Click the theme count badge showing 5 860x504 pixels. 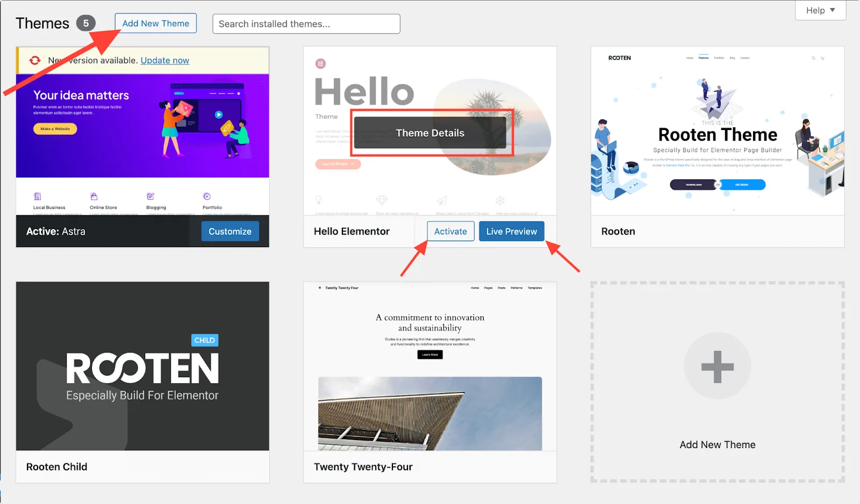[x=85, y=24]
